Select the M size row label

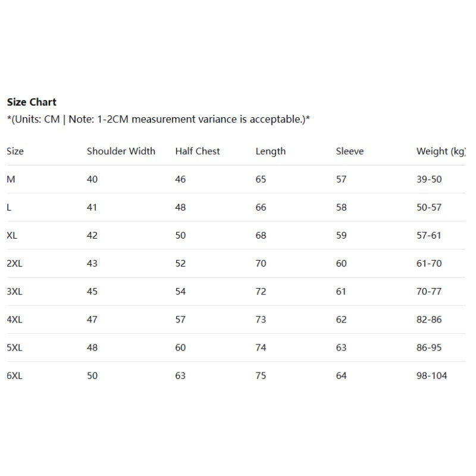point(11,179)
